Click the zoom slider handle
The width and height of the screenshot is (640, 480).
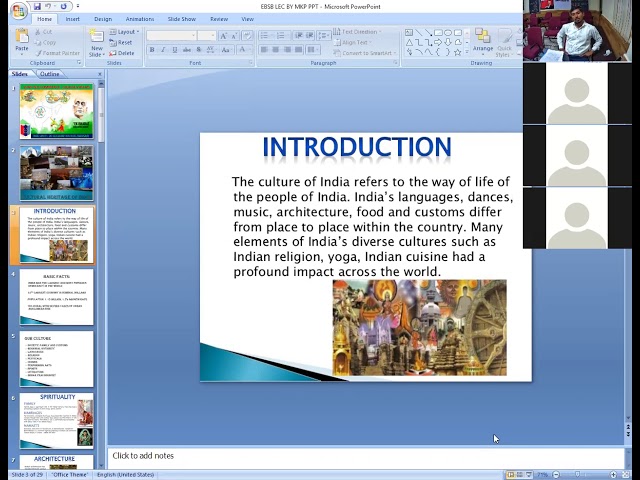577,475
